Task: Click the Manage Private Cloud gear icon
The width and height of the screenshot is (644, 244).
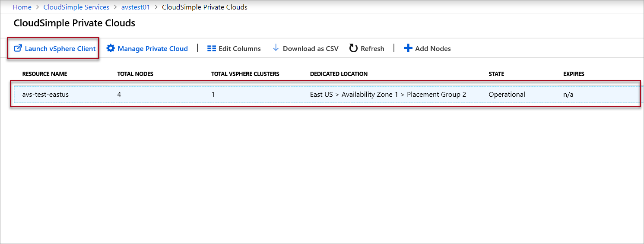Action: point(111,48)
